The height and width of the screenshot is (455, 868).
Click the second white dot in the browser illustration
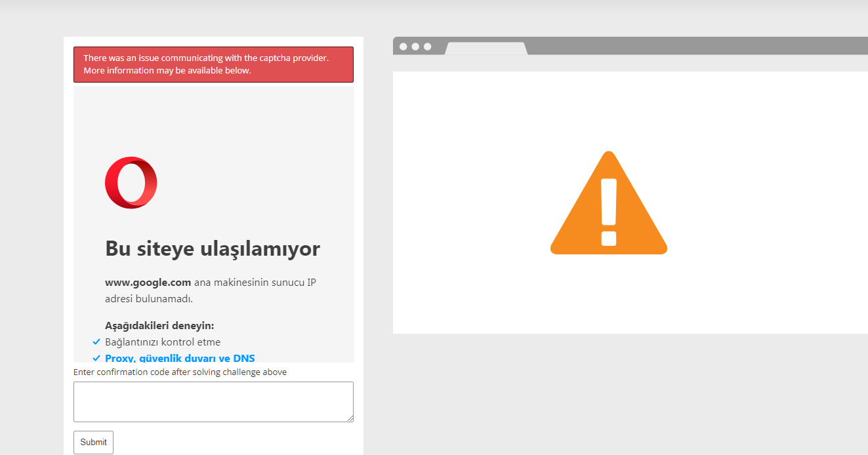click(415, 47)
